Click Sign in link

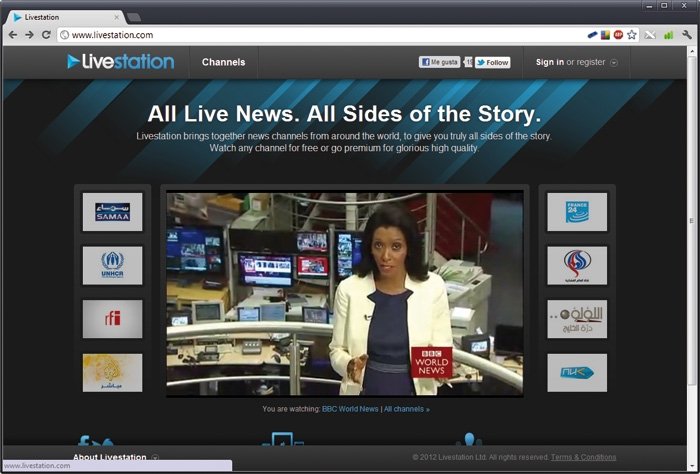pyautogui.click(x=550, y=62)
